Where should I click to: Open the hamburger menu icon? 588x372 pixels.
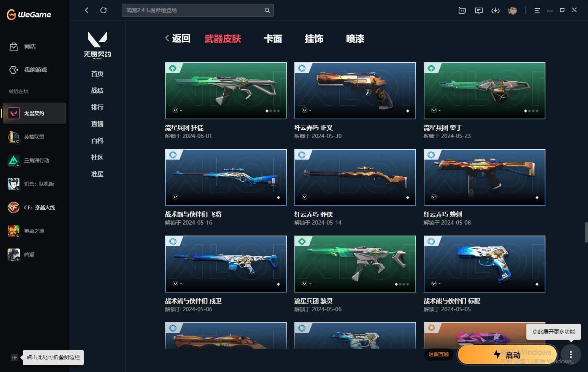[x=537, y=10]
